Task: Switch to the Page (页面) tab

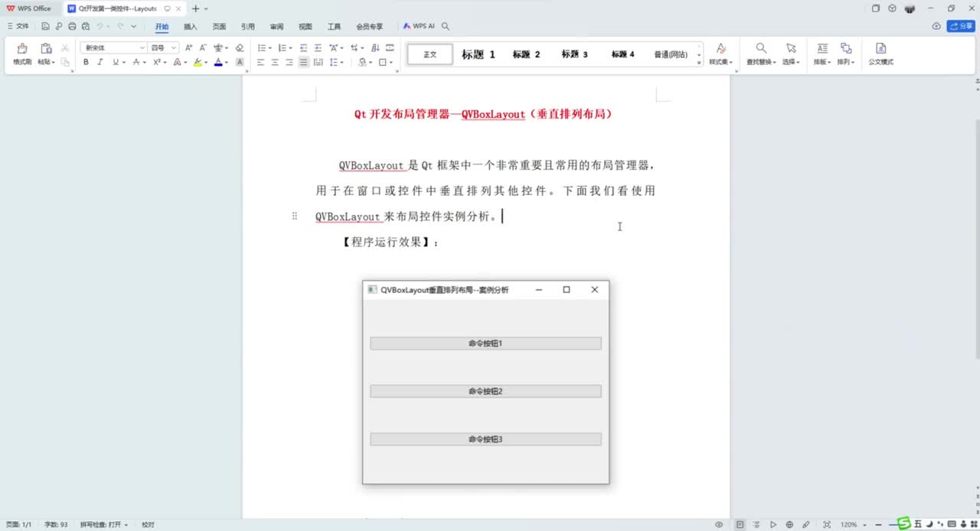Action: coord(219,26)
